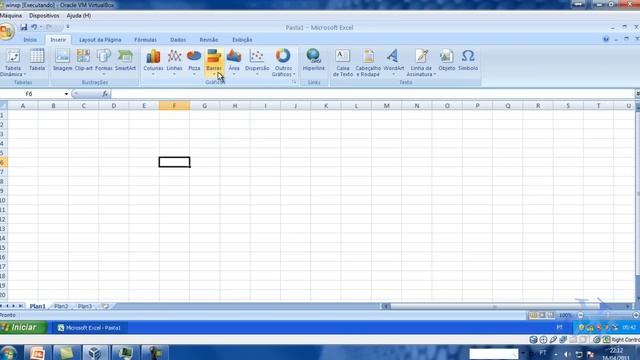The height and width of the screenshot is (360, 640).
Task: Zoom out with the minus button
Action: [580, 315]
